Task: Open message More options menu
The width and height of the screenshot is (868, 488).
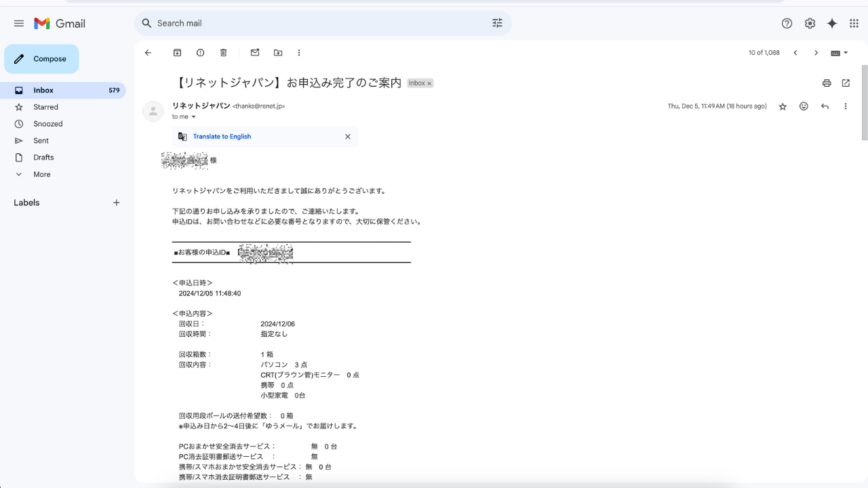Action: [x=845, y=106]
